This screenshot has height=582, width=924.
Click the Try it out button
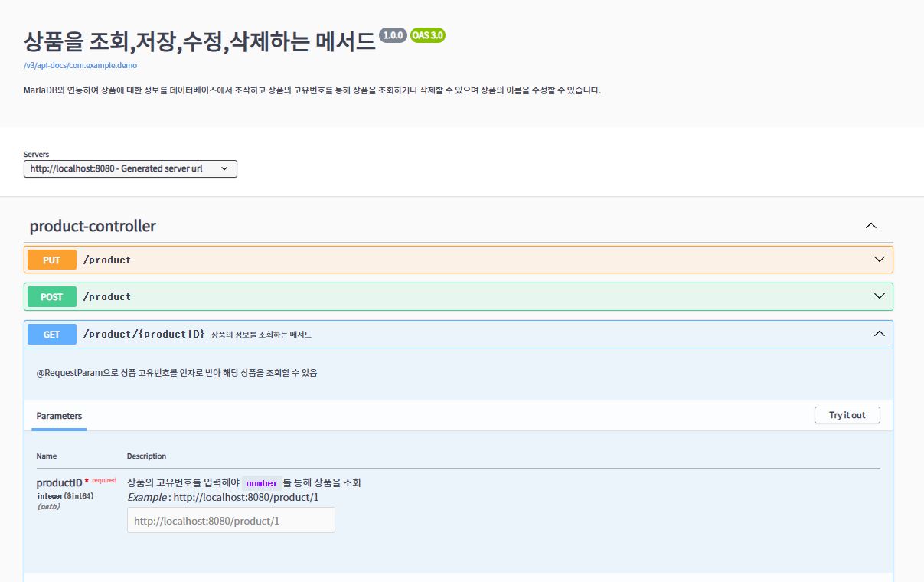point(847,415)
